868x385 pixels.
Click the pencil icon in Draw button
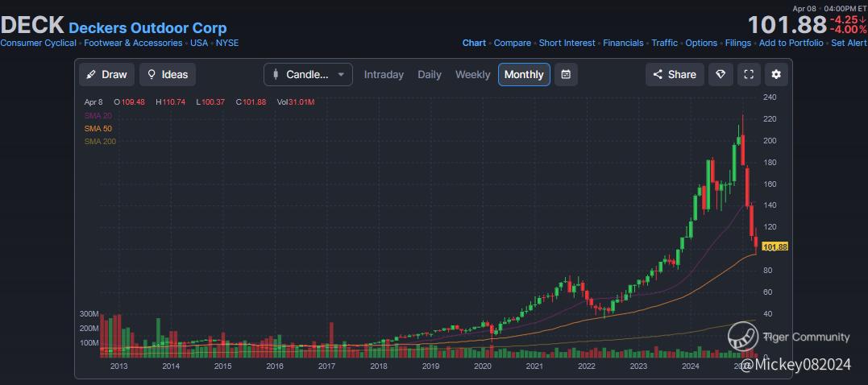pos(91,75)
